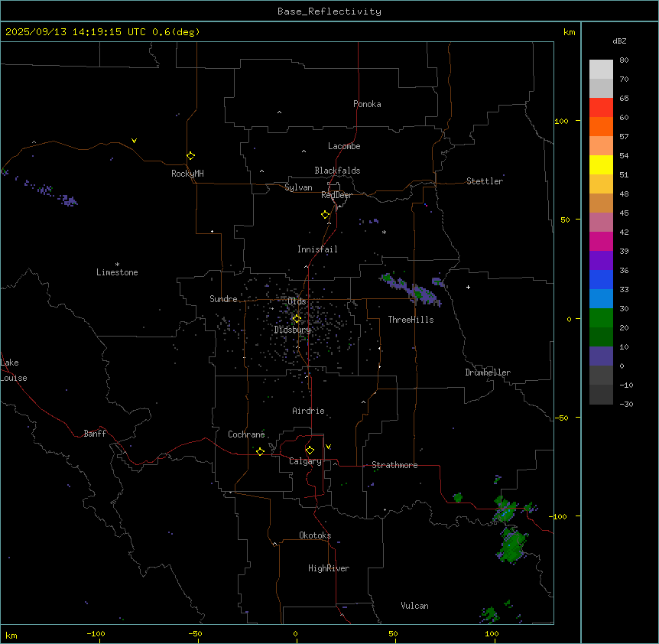Click the bright green 20-30 dBZ legend swatch

601,318
